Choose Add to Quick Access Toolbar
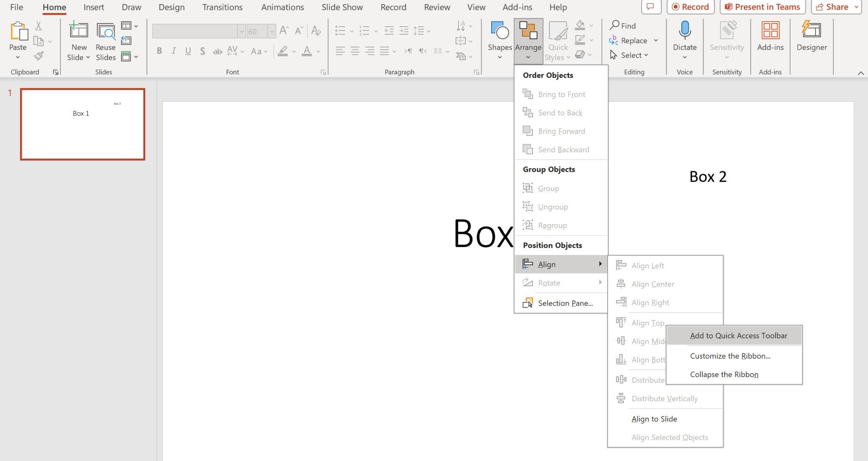The image size is (868, 461). click(x=738, y=335)
